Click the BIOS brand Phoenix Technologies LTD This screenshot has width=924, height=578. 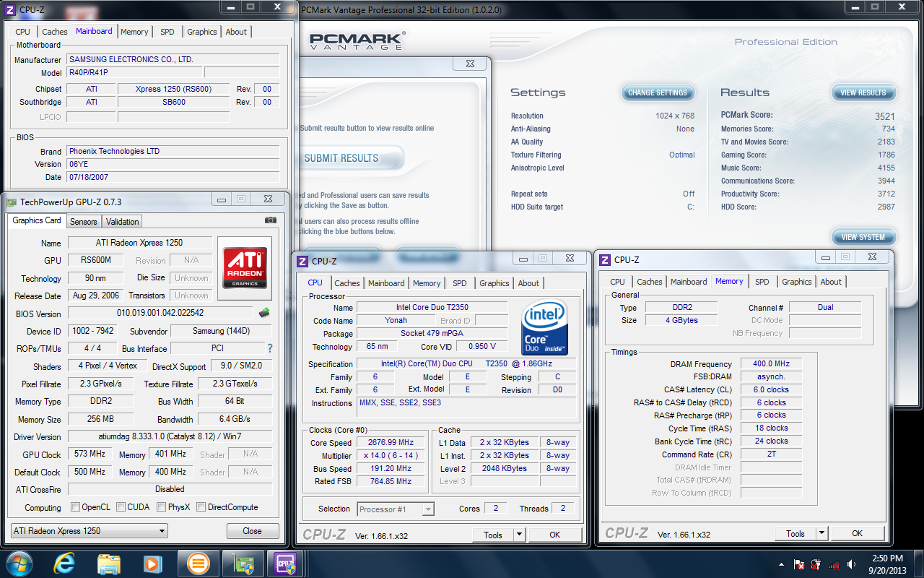[x=114, y=151]
